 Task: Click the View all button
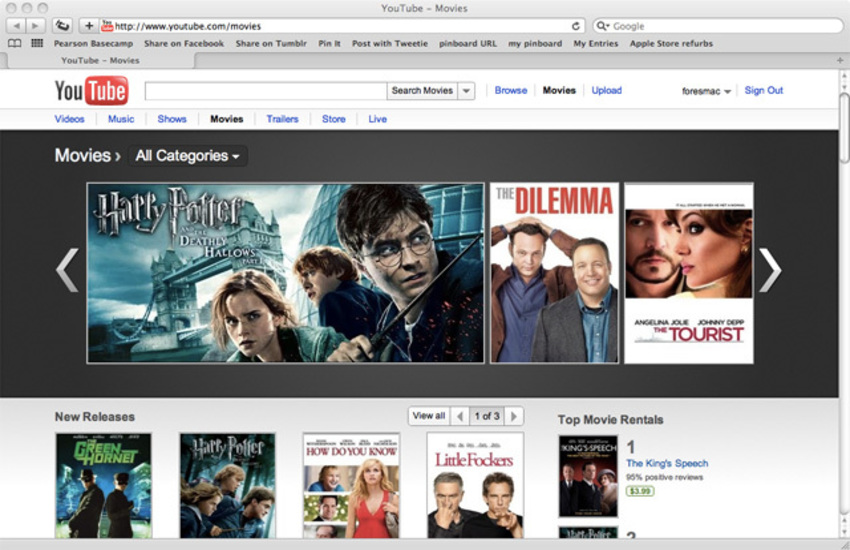coord(428,416)
